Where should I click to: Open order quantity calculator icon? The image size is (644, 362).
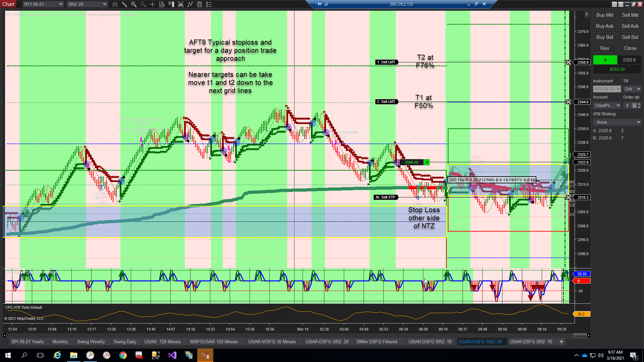click(634, 106)
